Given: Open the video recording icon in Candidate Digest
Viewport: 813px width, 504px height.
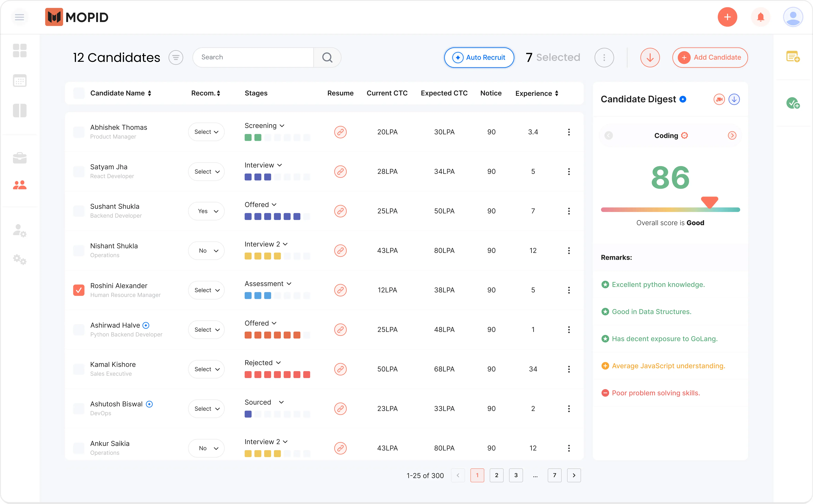Looking at the screenshot, I should click(719, 99).
